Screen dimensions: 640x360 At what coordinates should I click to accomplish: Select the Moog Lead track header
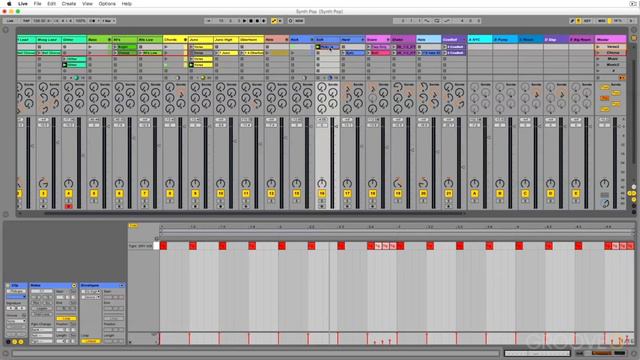tap(49, 40)
